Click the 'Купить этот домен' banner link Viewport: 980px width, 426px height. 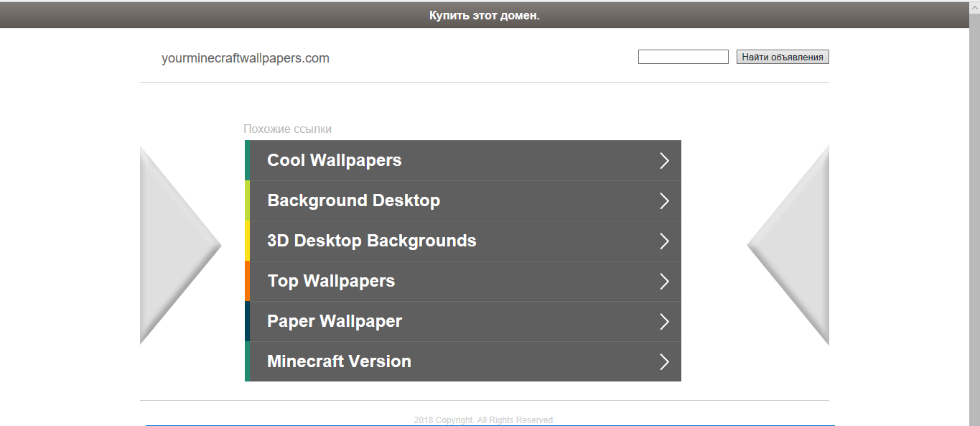coord(484,15)
